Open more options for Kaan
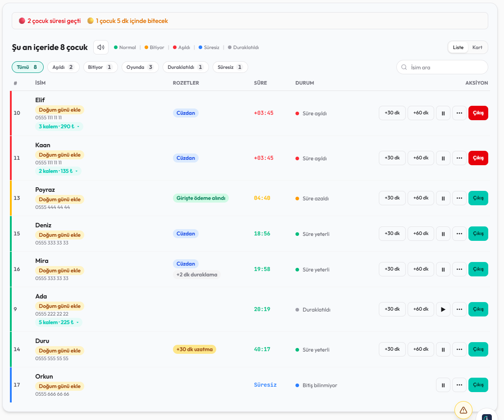Viewport: 504px width, 420px height. click(x=459, y=158)
